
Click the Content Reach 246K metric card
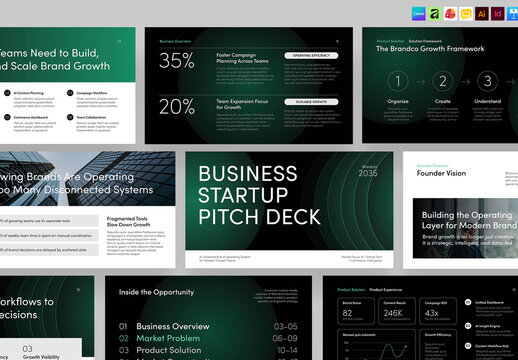[x=397, y=311]
